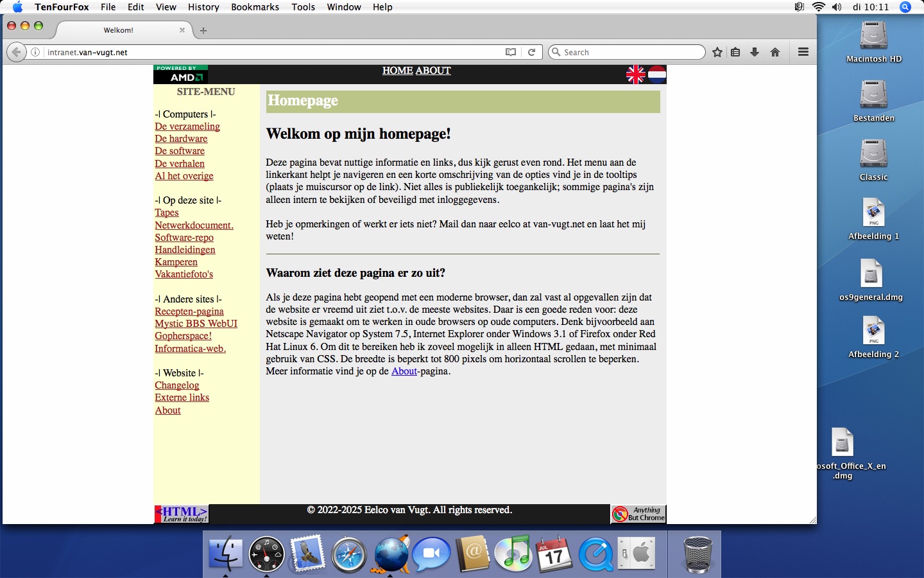The height and width of the screenshot is (578, 924).
Task: Launch iTunes from the dock
Action: click(x=514, y=554)
